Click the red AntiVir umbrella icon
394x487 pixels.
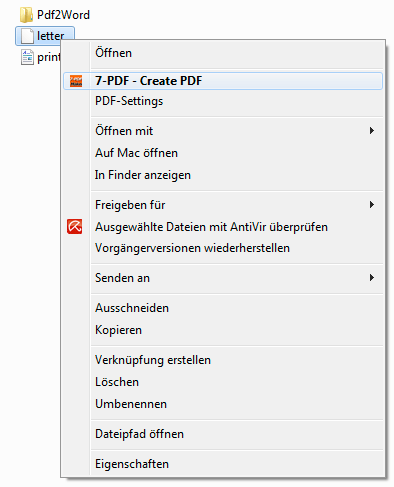pyautogui.click(x=75, y=227)
